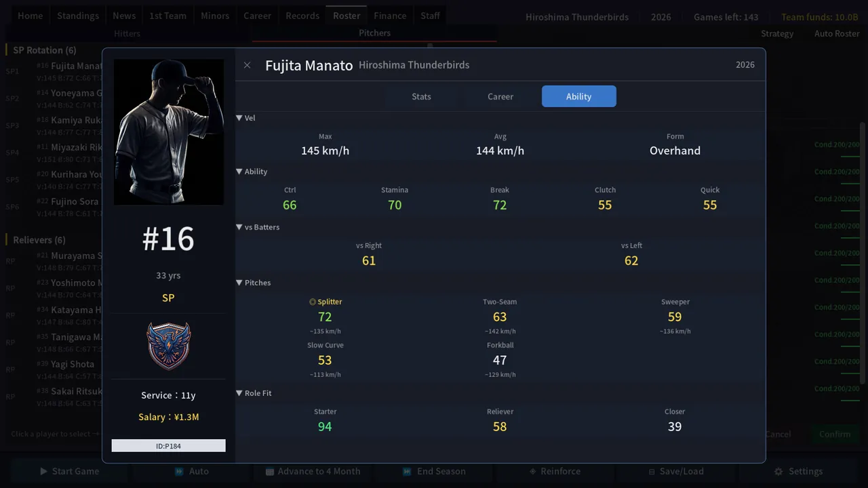Viewport: 868px width, 488px height.
Task: Click the Advance to 4 Month calendar icon
Action: (x=270, y=471)
